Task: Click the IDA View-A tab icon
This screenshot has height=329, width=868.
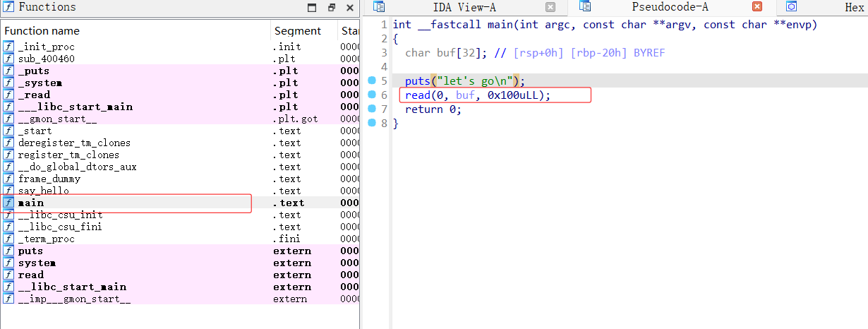Action: (x=379, y=7)
